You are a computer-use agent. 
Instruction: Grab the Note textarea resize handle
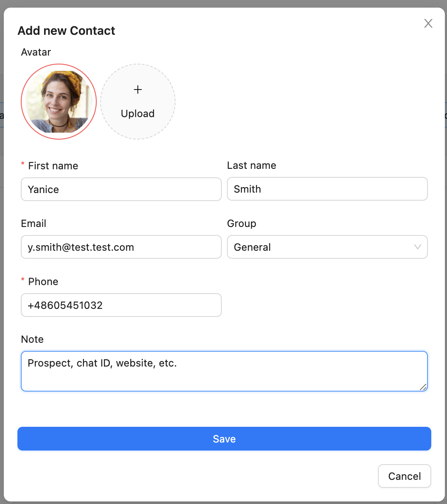[423, 386]
